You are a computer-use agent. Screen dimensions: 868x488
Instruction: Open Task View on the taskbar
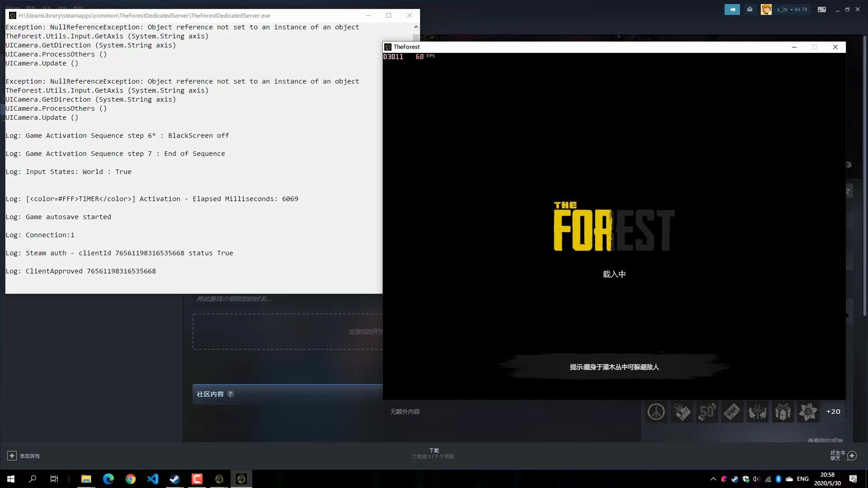click(54, 479)
